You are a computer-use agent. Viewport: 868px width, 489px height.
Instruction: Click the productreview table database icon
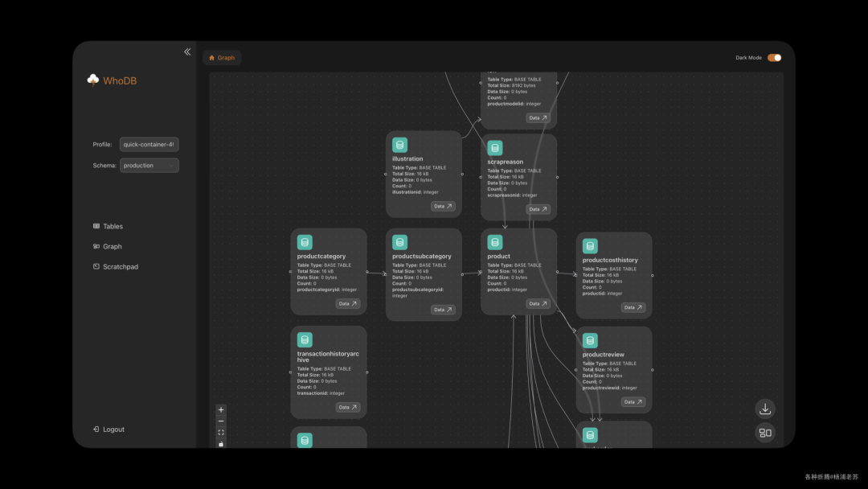(x=590, y=340)
